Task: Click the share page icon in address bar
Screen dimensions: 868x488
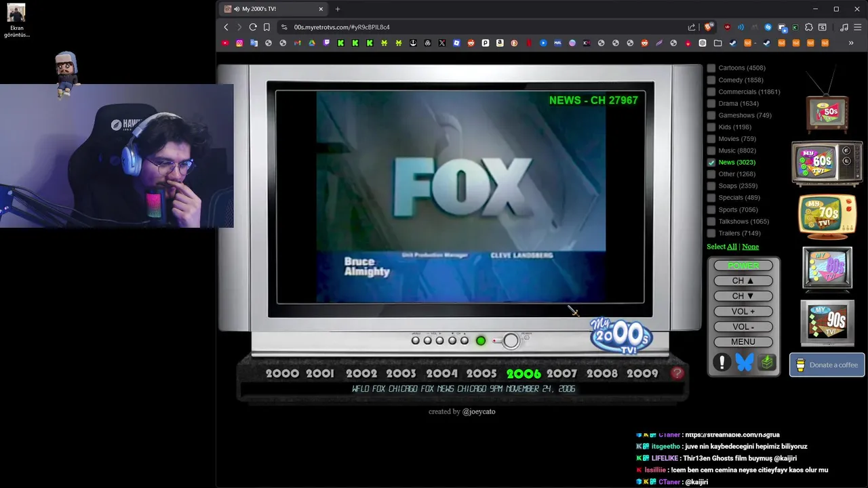Action: 691,27
